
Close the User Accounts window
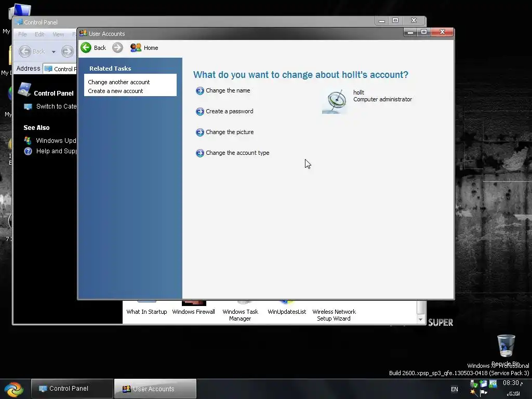442,32
